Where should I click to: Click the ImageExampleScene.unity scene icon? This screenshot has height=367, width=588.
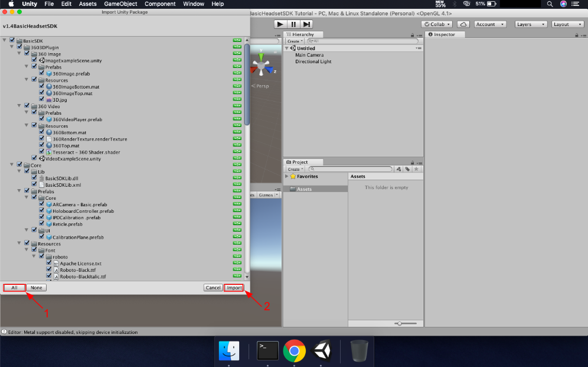(x=42, y=60)
